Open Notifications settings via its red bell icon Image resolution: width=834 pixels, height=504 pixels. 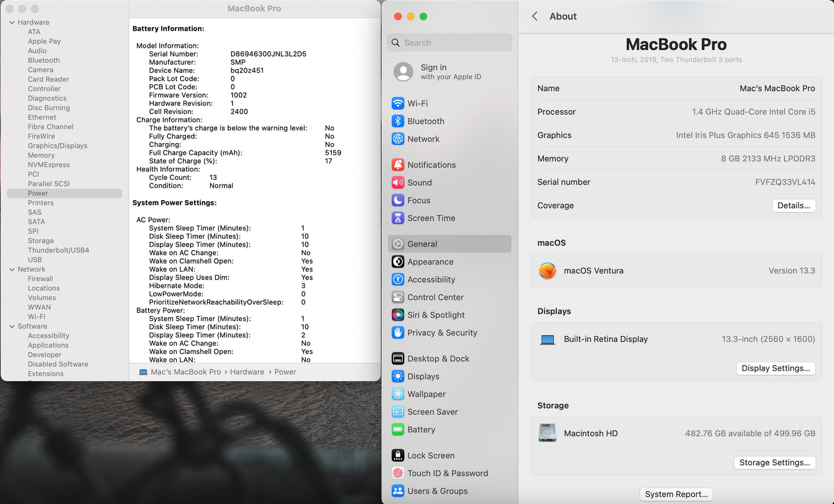(x=398, y=164)
